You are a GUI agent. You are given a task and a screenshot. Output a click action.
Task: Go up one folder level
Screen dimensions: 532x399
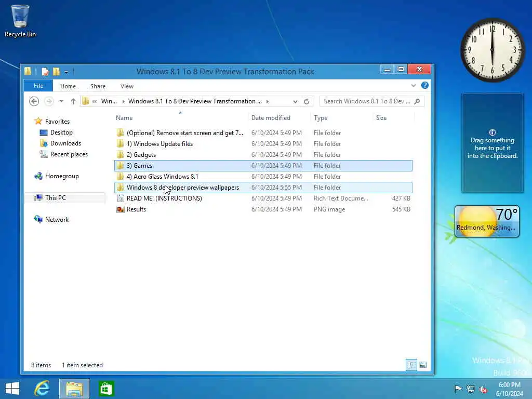coord(73,101)
